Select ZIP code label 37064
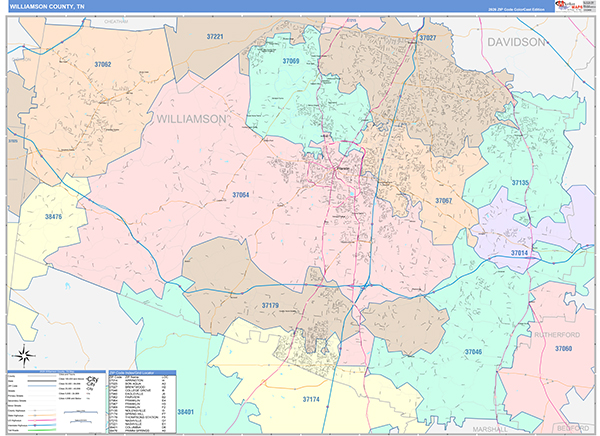This screenshot has width=600, height=436. [241, 195]
